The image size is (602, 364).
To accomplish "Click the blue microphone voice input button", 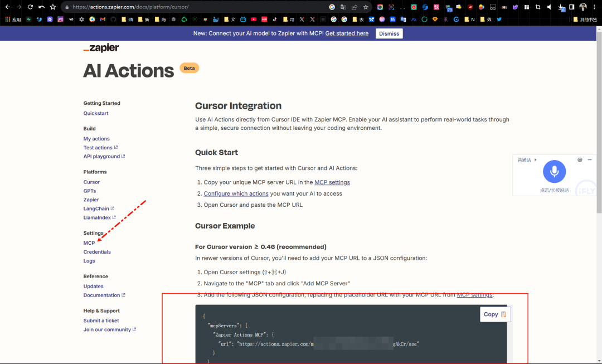I will (x=554, y=171).
